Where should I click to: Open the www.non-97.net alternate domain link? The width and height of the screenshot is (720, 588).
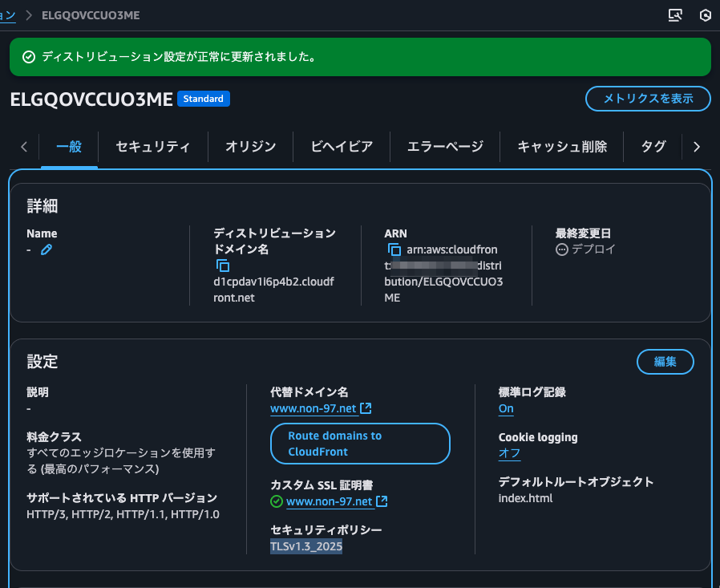[313, 408]
